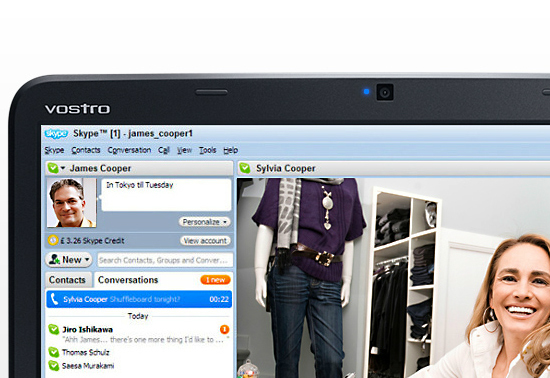Click James Cooper's online status icon
Viewport: 550px width, 378px height.
pos(53,168)
